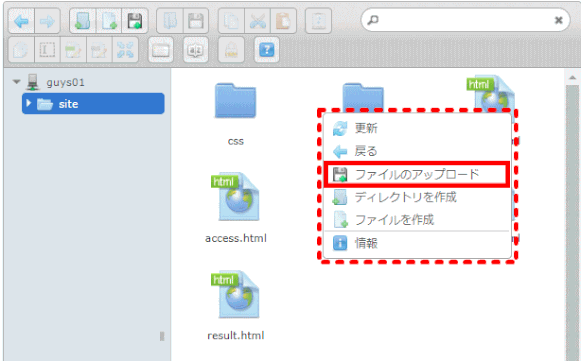
Task: Click the archive extract toolbar icon
Action: (x=318, y=21)
